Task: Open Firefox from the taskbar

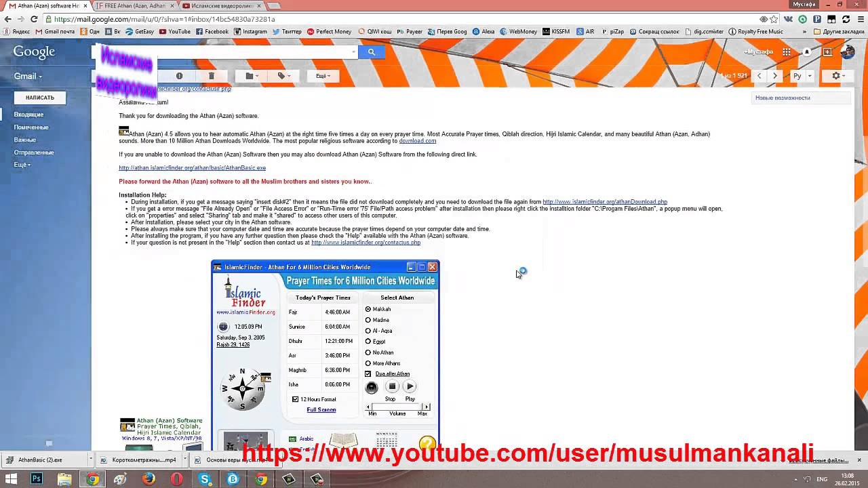Action: point(149,479)
